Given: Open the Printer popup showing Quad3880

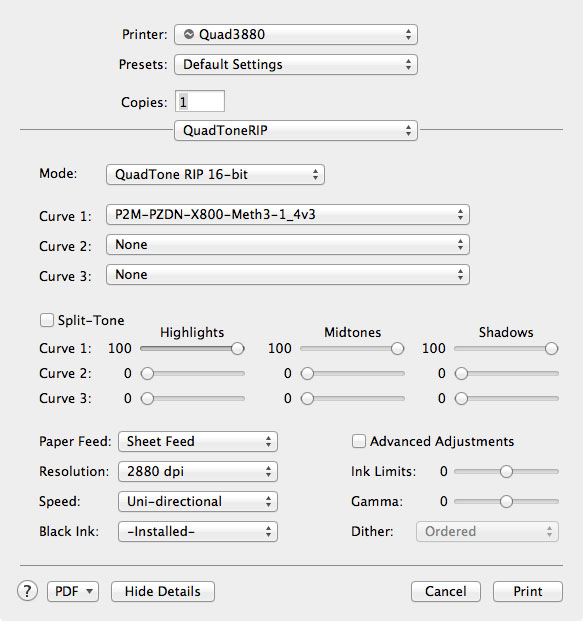Looking at the screenshot, I should [x=296, y=34].
